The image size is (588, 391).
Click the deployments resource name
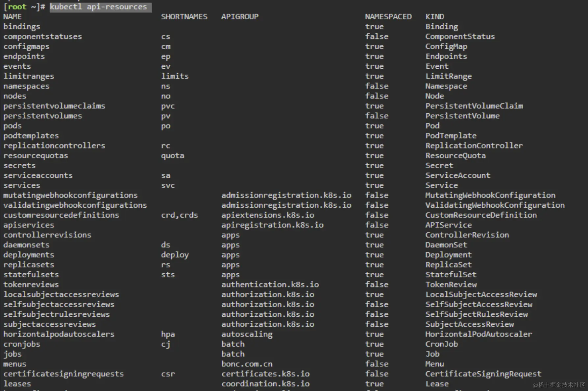click(x=29, y=255)
